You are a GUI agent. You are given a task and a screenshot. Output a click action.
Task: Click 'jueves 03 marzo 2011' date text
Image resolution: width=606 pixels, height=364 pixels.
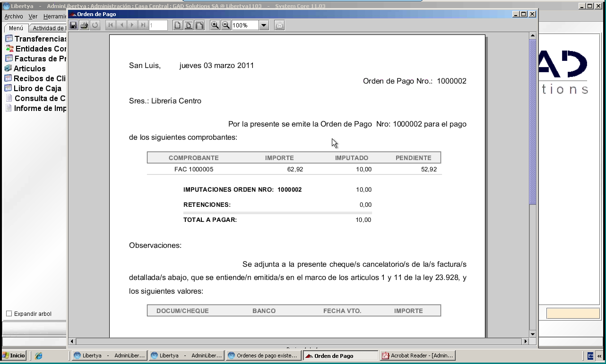(216, 66)
